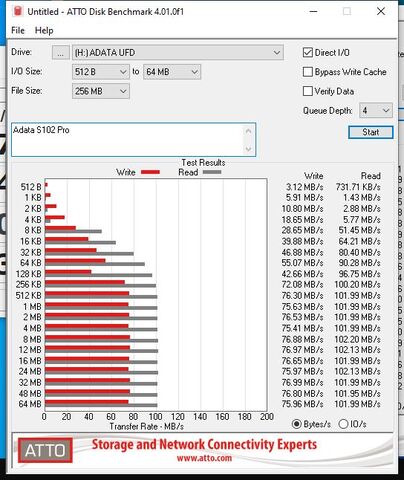404x480 pixels.
Task: Click the 731.71 KB/s read value
Action: coord(358,187)
